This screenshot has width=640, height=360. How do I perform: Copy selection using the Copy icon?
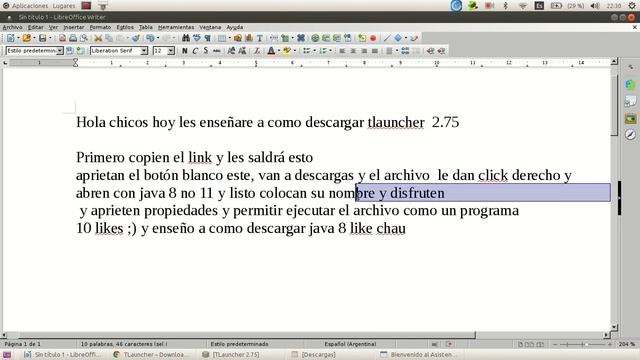(109, 38)
